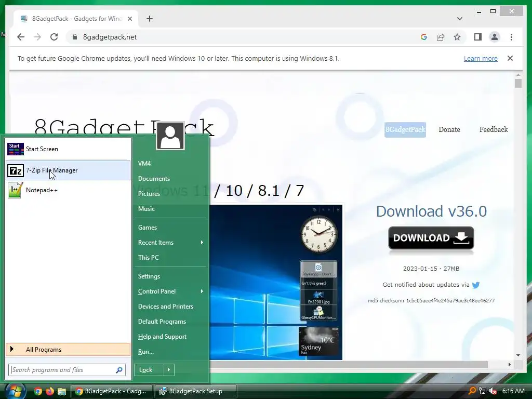Close the 8GadgetPack browser tab
This screenshot has width=532, height=399.
(129, 19)
